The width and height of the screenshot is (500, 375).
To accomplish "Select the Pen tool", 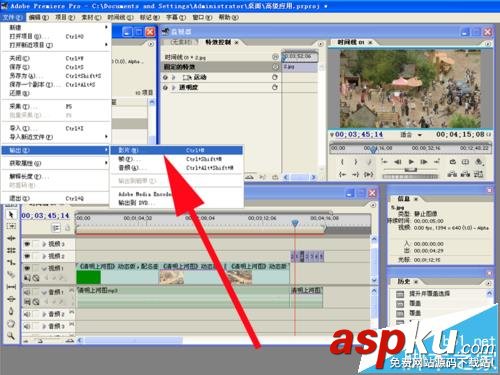I will pos(11,311).
